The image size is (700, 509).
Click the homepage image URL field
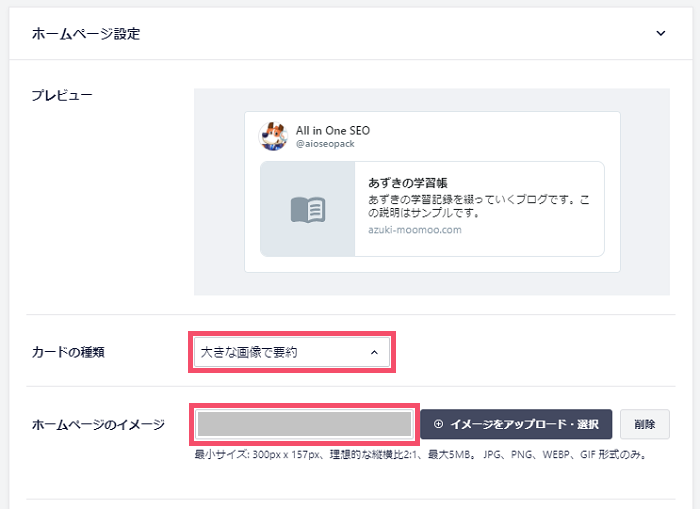click(304, 424)
